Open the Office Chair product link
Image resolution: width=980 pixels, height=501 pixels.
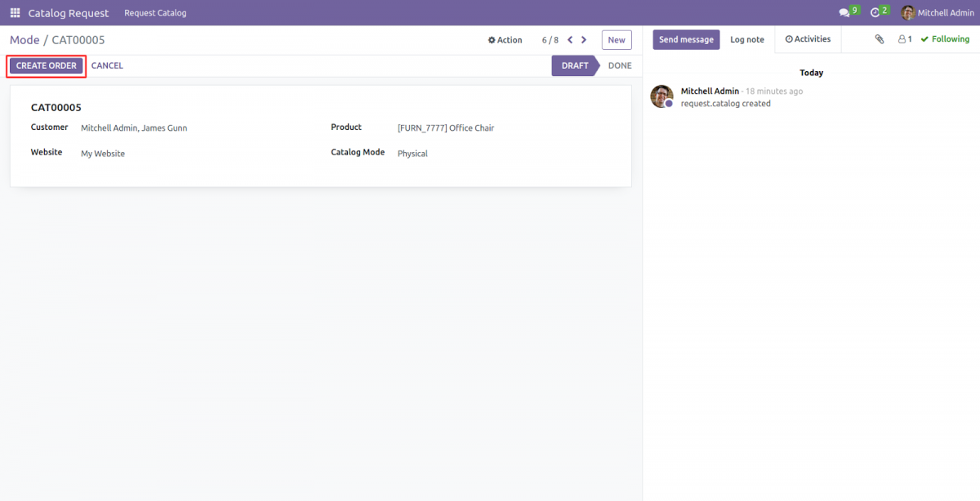pos(446,127)
